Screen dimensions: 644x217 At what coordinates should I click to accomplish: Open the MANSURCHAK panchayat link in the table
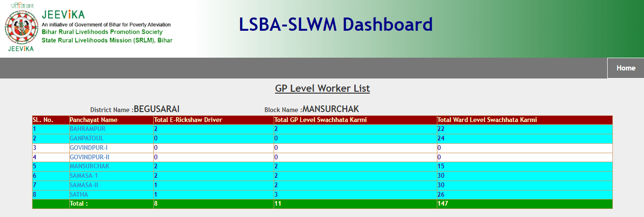pyautogui.click(x=89, y=166)
